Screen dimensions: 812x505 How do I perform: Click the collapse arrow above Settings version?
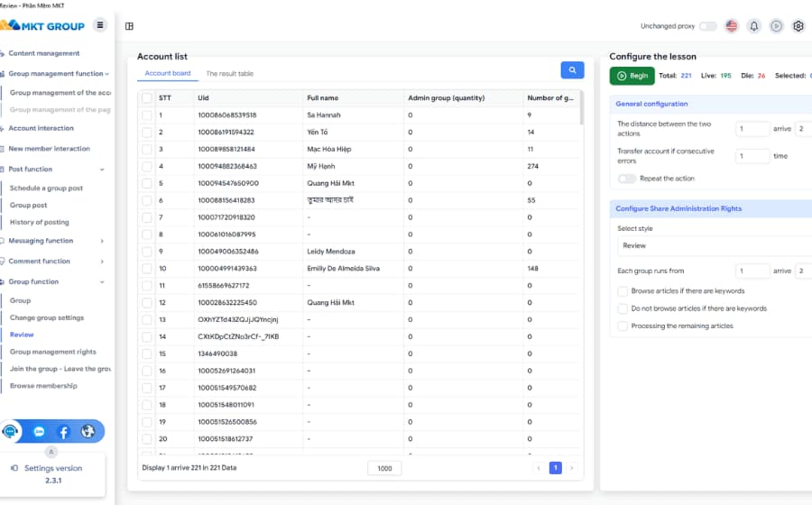[x=51, y=452]
